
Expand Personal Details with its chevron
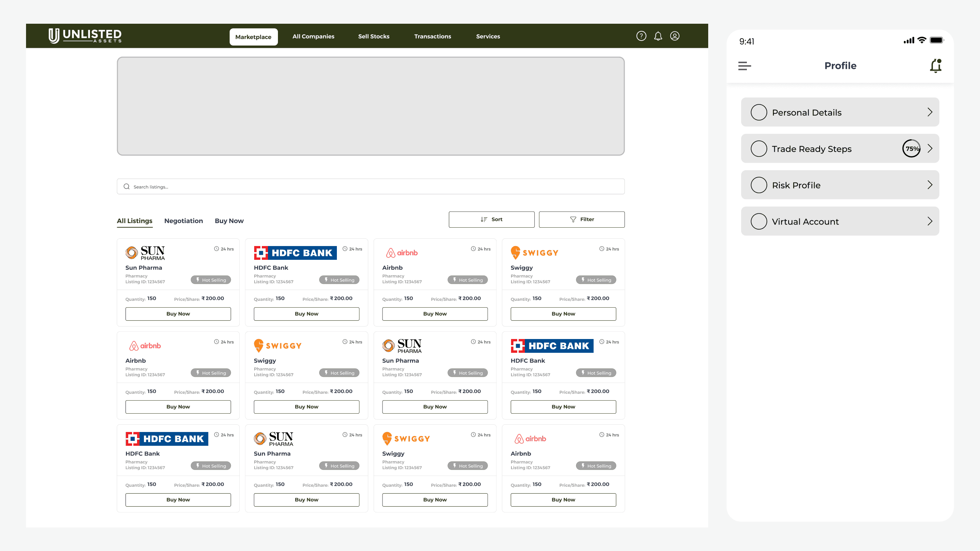pos(929,112)
